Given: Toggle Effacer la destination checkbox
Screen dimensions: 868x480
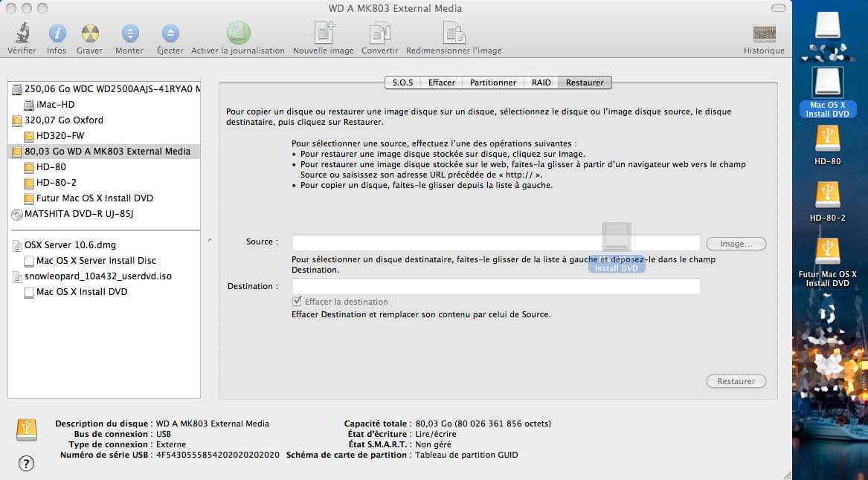Looking at the screenshot, I should (x=298, y=302).
